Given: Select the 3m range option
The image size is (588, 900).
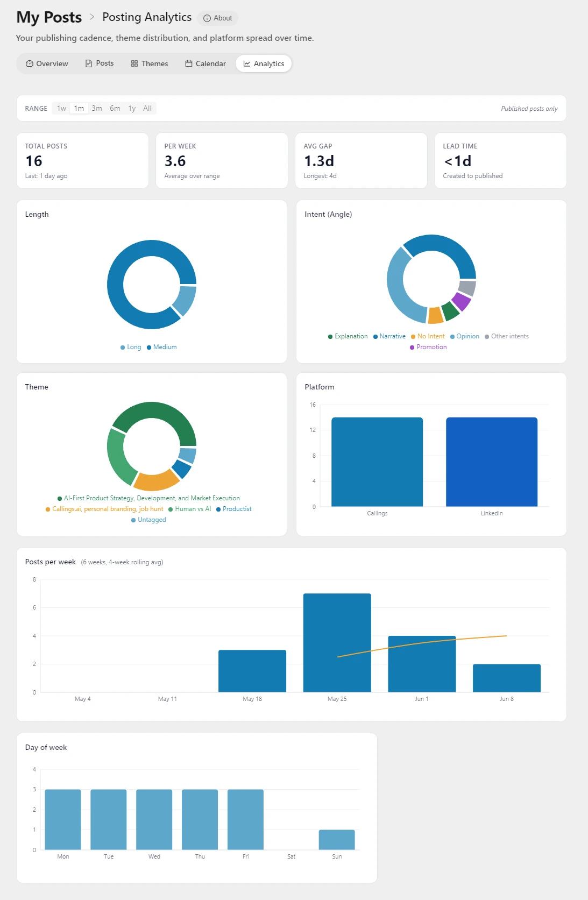Looking at the screenshot, I should tap(97, 108).
